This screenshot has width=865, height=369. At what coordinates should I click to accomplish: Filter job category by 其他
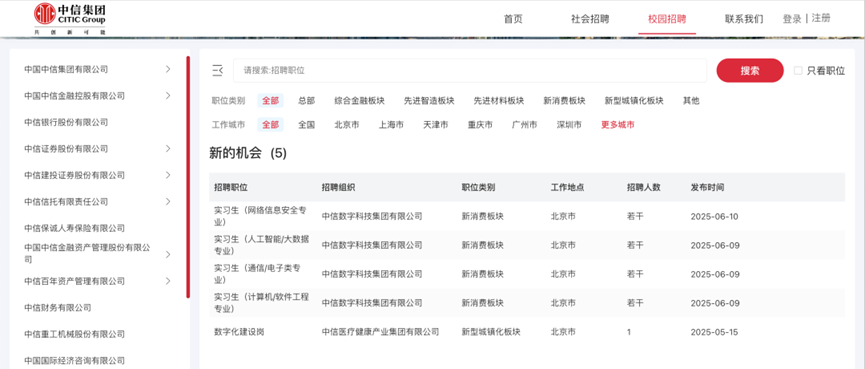(691, 100)
